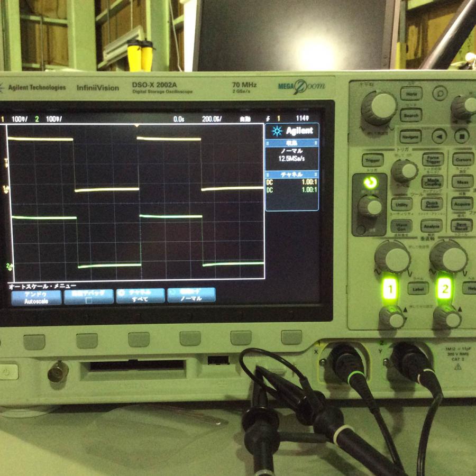Tap the physical softkey beneath 高速デバッグ label
476x476 pixels.
pyautogui.click(x=87, y=341)
